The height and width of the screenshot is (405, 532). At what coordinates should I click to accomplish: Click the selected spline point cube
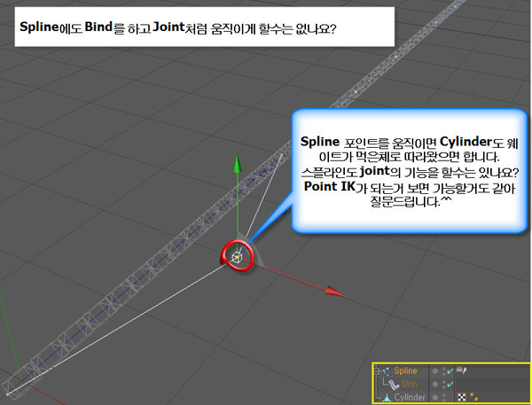(237, 258)
